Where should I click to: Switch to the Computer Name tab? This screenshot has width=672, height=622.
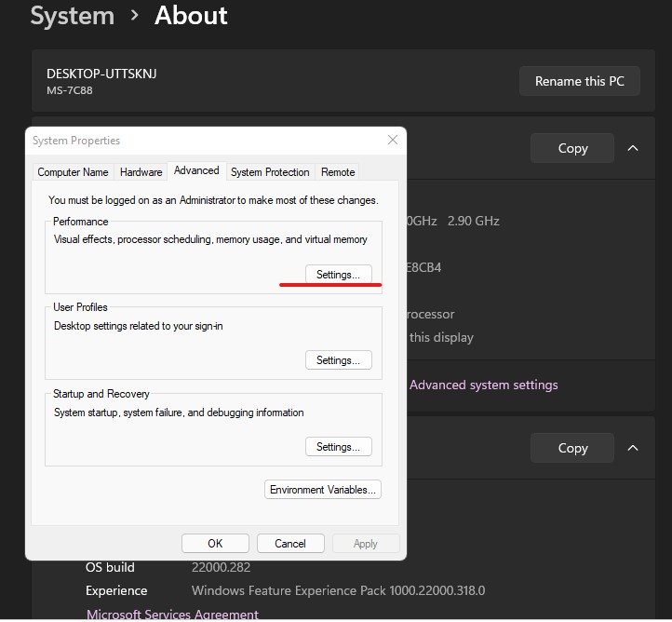click(x=73, y=172)
